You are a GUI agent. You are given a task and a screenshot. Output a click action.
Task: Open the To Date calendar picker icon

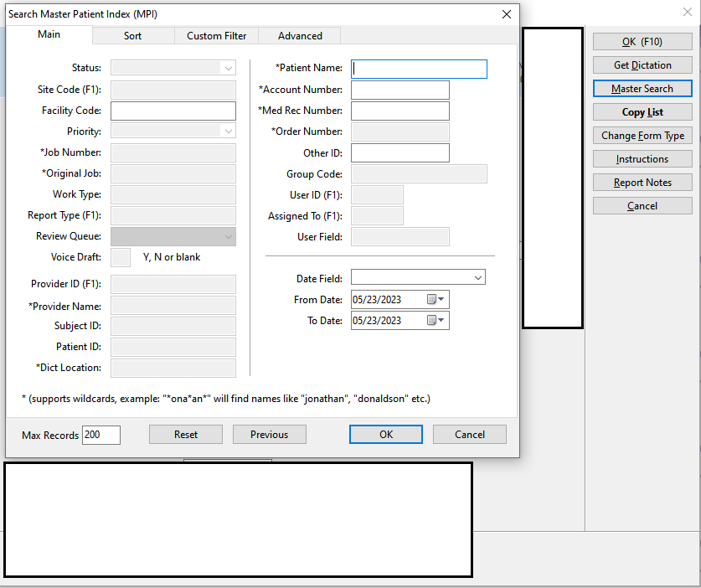coord(435,320)
